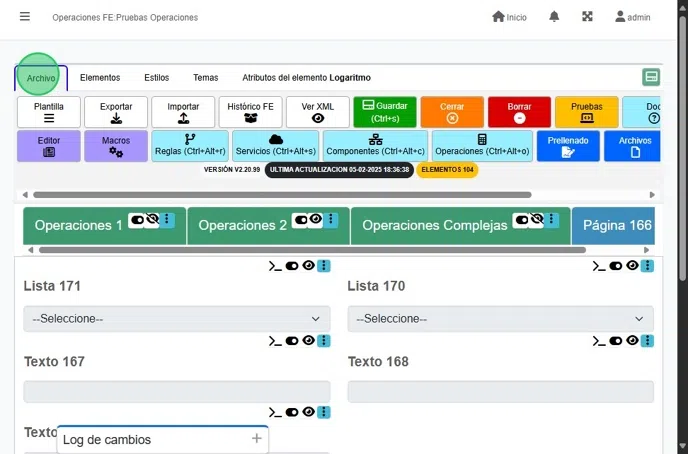Screen dimensions: 688x454
Task: Open the Macros gears tool
Action: coord(116,146)
